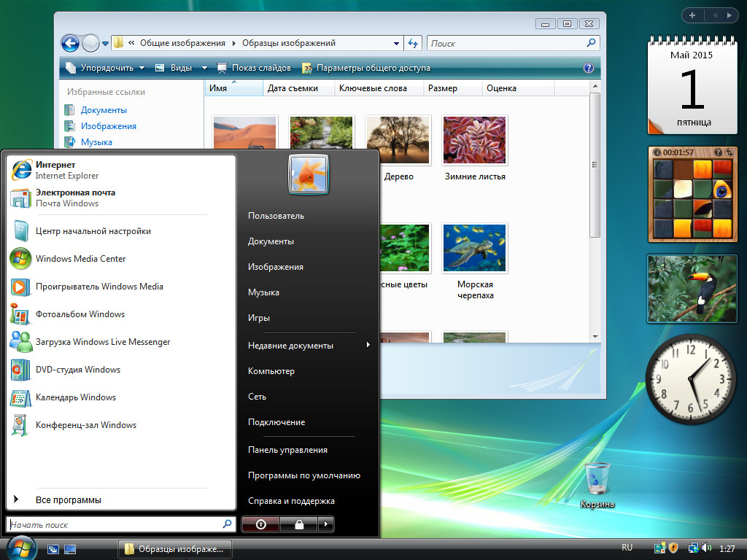Add a gadget with sidebar plus button

pyautogui.click(x=692, y=15)
